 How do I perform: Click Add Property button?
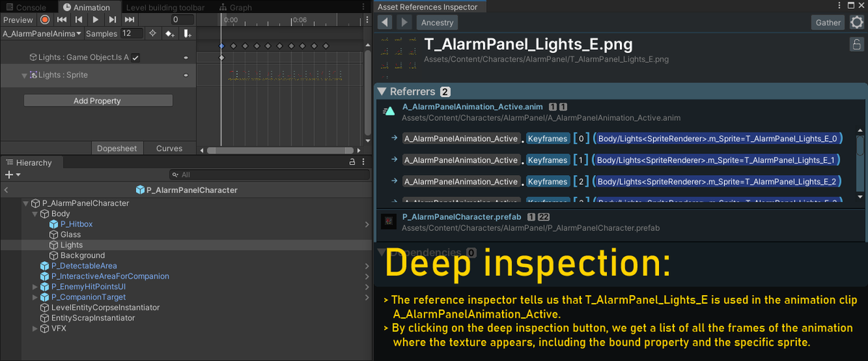[98, 101]
